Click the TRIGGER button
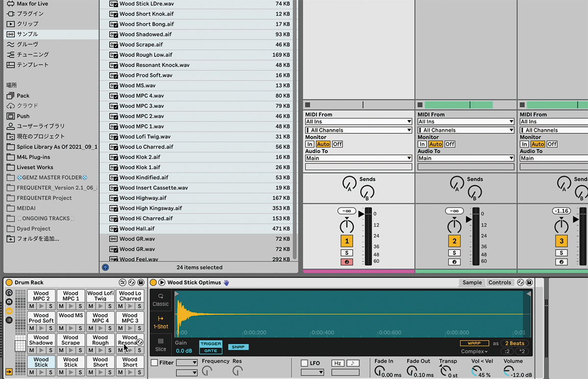Screen dimensions: 588x379 click(211, 344)
